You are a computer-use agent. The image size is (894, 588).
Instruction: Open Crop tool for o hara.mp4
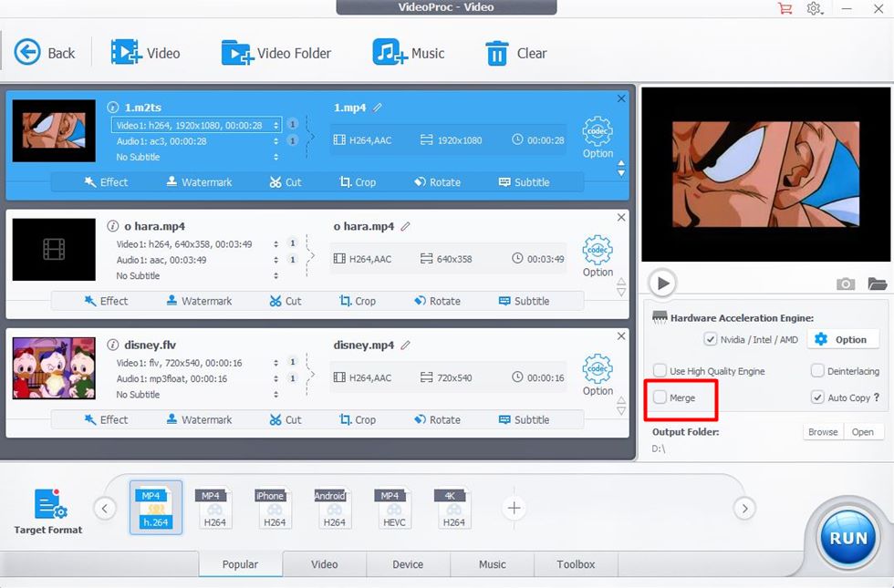tap(358, 301)
